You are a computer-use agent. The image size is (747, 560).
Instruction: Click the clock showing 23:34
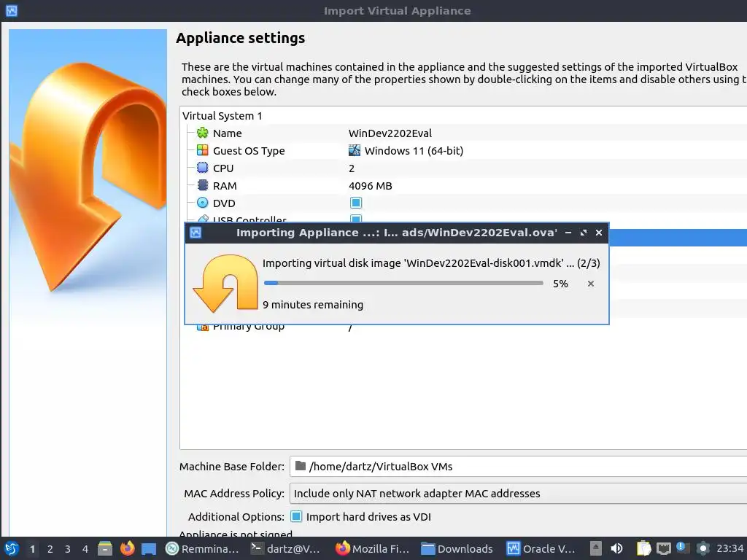pyautogui.click(x=729, y=548)
